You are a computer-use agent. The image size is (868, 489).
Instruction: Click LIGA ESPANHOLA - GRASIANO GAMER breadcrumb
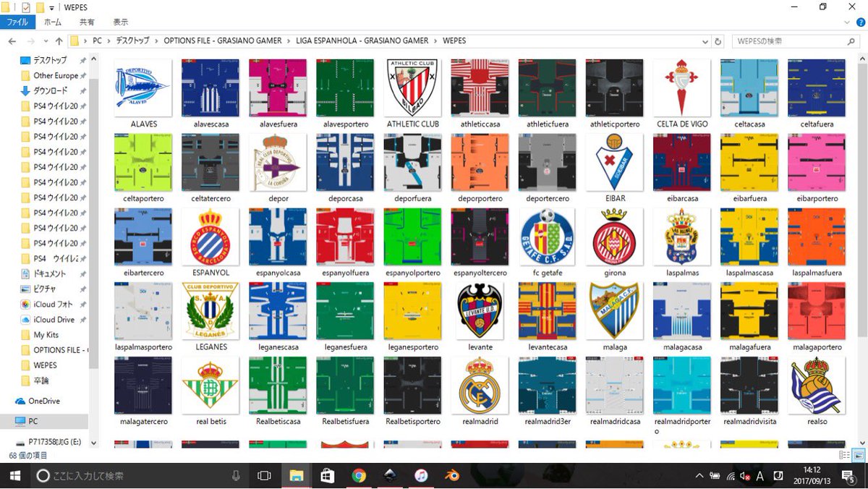pos(362,41)
